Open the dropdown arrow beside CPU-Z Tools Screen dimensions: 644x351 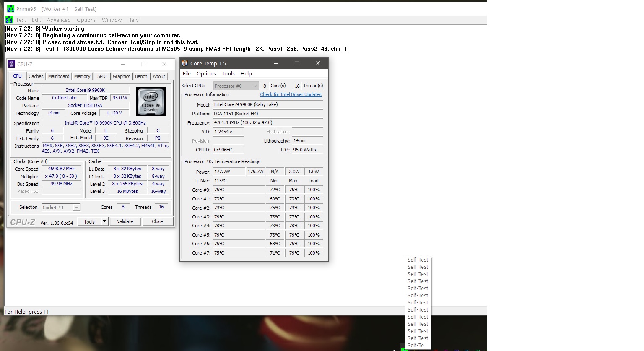[x=104, y=221]
